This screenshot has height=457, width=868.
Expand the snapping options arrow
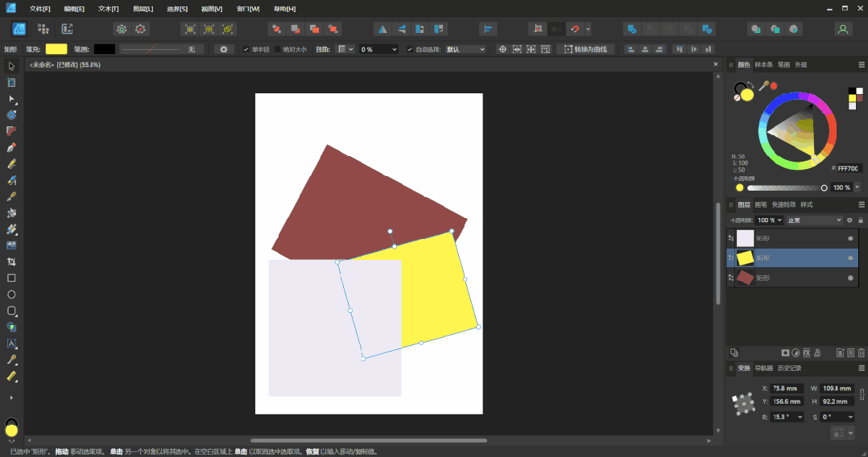point(588,29)
